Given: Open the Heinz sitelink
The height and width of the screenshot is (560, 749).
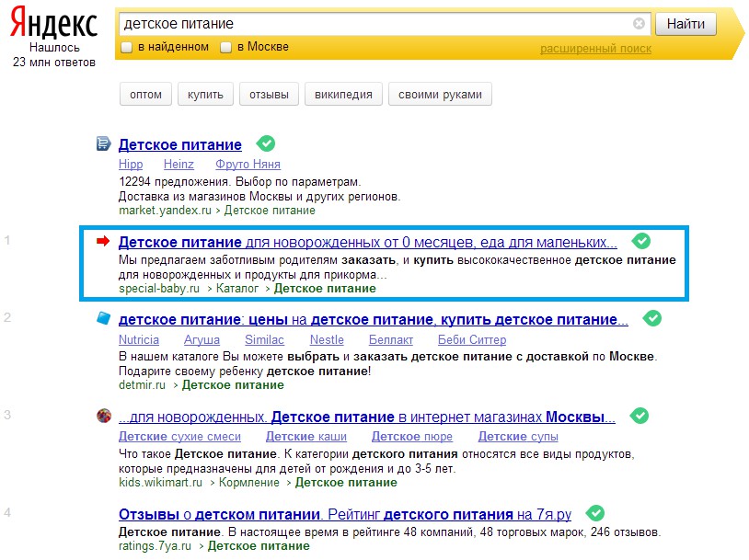Looking at the screenshot, I should (x=179, y=165).
